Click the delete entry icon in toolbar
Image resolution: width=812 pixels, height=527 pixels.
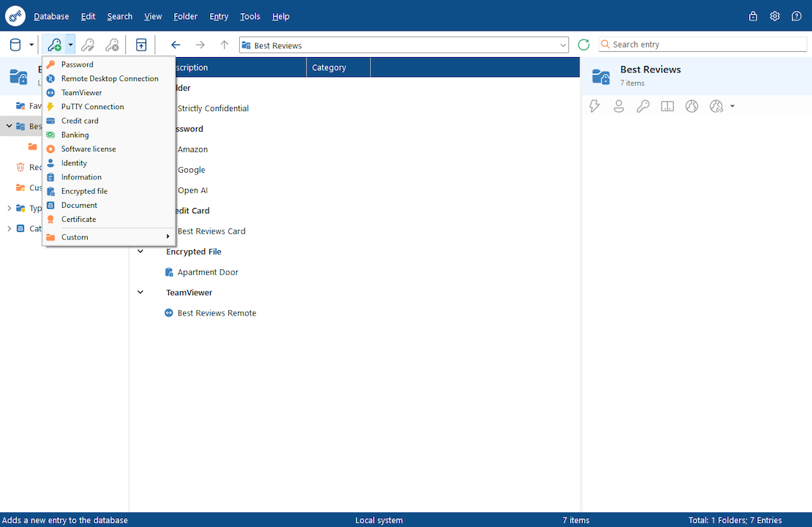[x=112, y=45]
